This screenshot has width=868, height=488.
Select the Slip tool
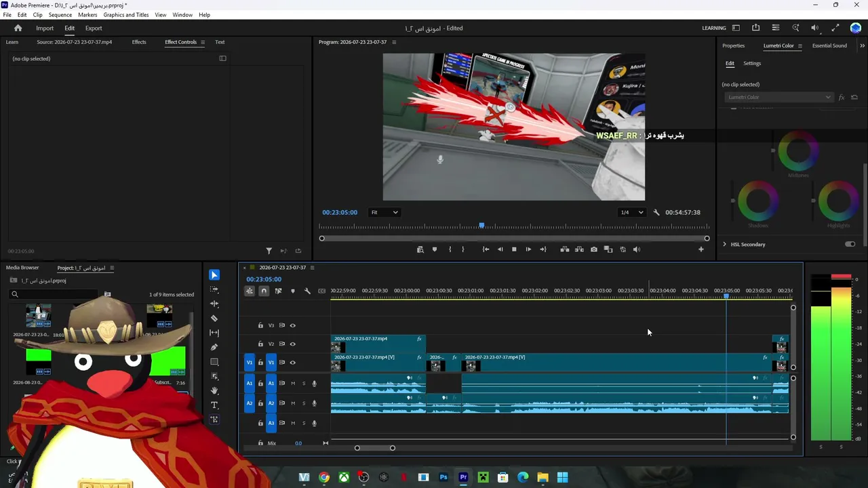coord(214,333)
